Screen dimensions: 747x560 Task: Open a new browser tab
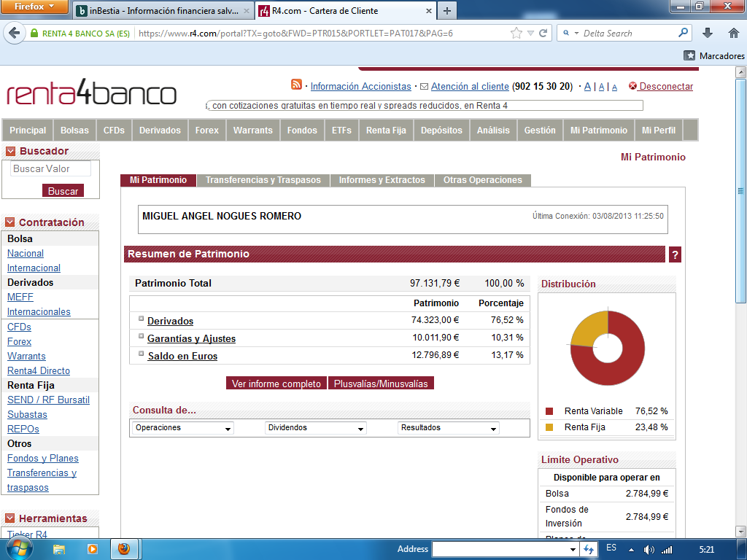click(447, 10)
